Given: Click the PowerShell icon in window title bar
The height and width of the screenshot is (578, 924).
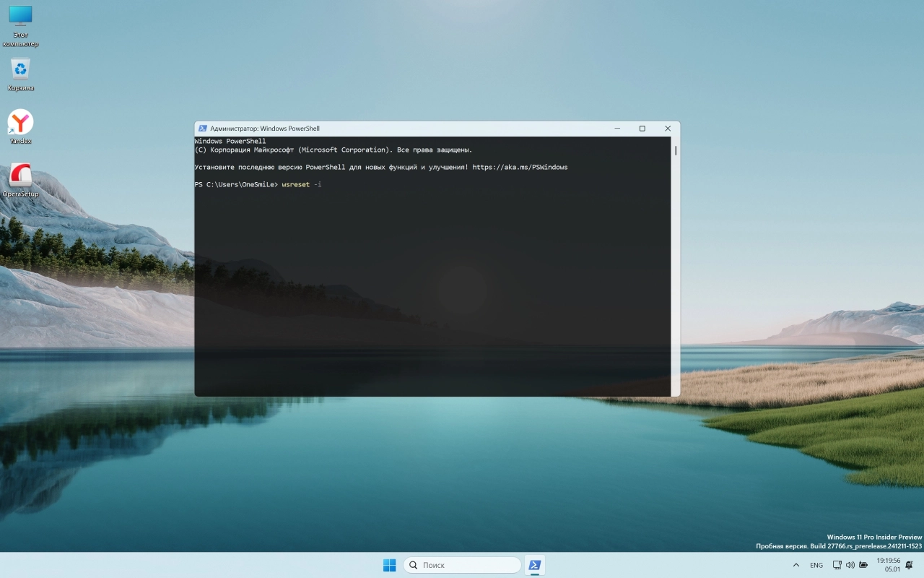Looking at the screenshot, I should (203, 129).
